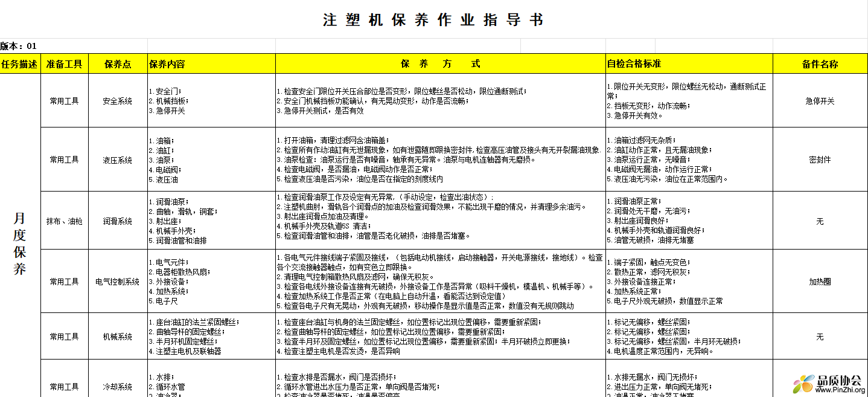Select the 保养方式 cell starting with 检查润滑油泵工作
The image size is (868, 397).
[x=441, y=221]
